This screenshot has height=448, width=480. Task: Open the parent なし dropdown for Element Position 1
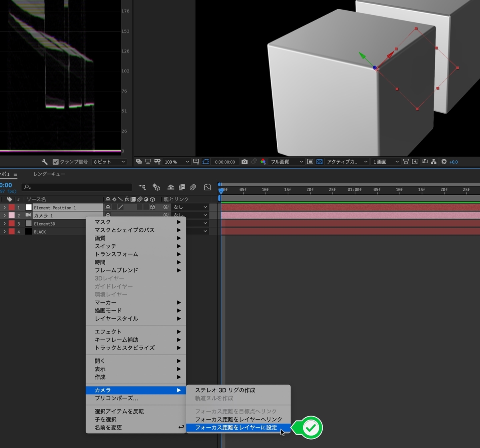pos(190,207)
